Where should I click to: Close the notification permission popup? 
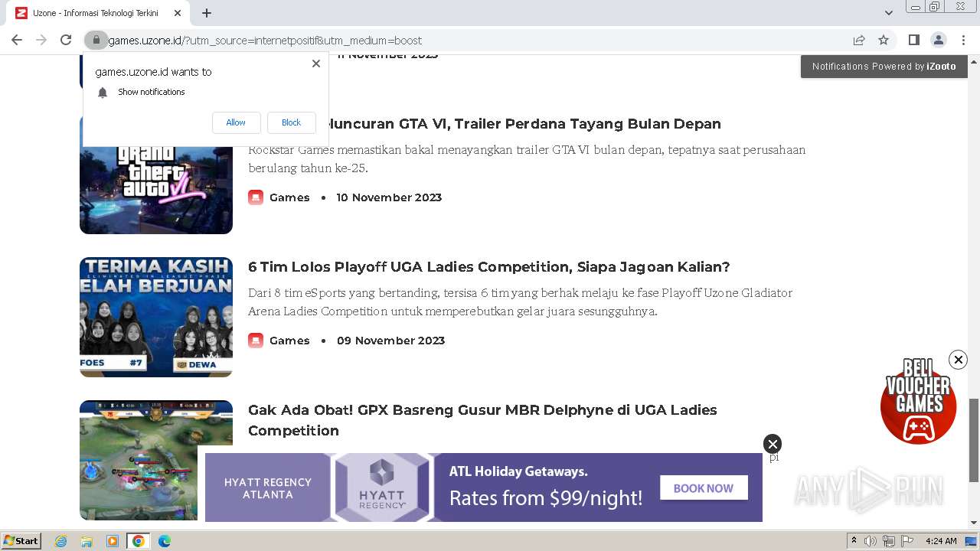point(316,64)
